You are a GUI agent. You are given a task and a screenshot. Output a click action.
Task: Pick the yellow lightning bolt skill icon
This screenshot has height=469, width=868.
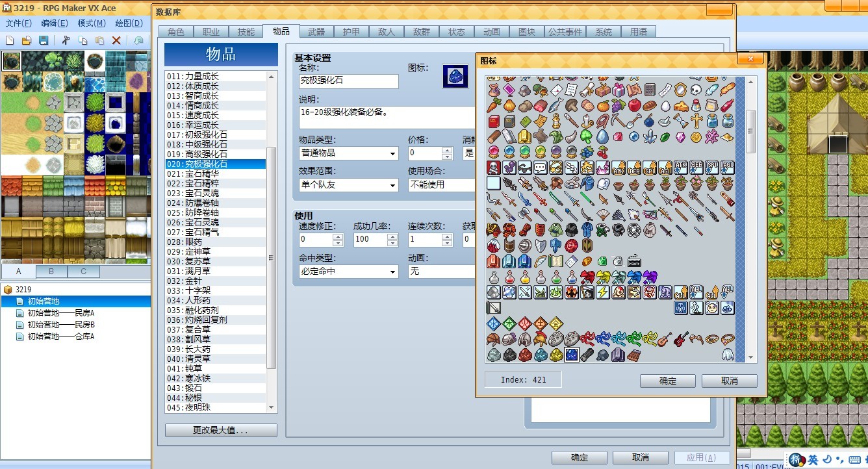(603, 292)
